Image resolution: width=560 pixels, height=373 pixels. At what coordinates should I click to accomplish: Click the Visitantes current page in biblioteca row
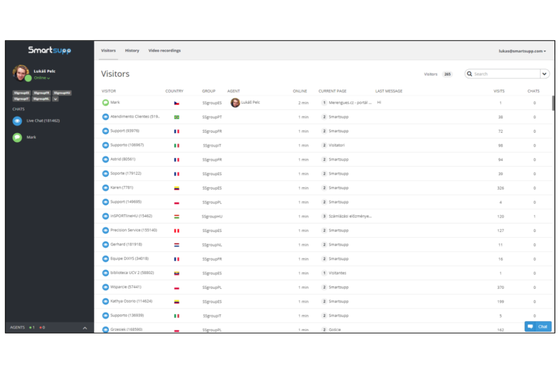(x=338, y=273)
